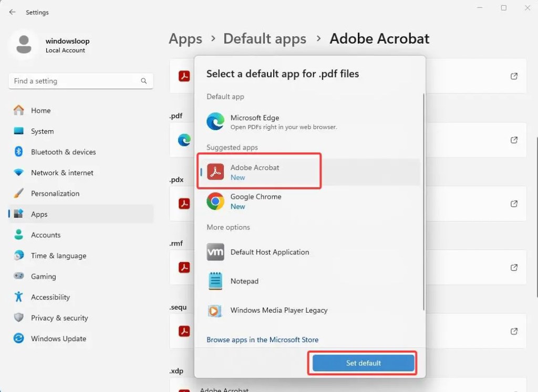Pick Windows Media Player Legacy as default

[278, 311]
